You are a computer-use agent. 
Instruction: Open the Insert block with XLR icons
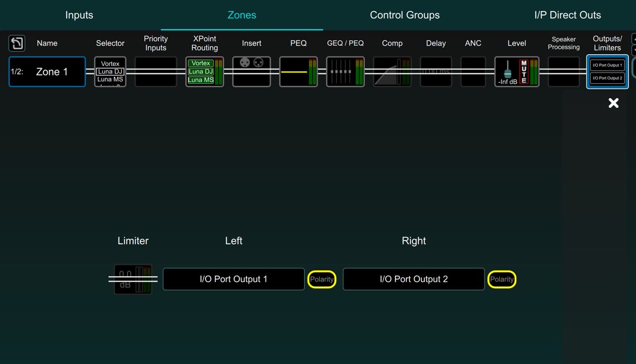click(251, 72)
